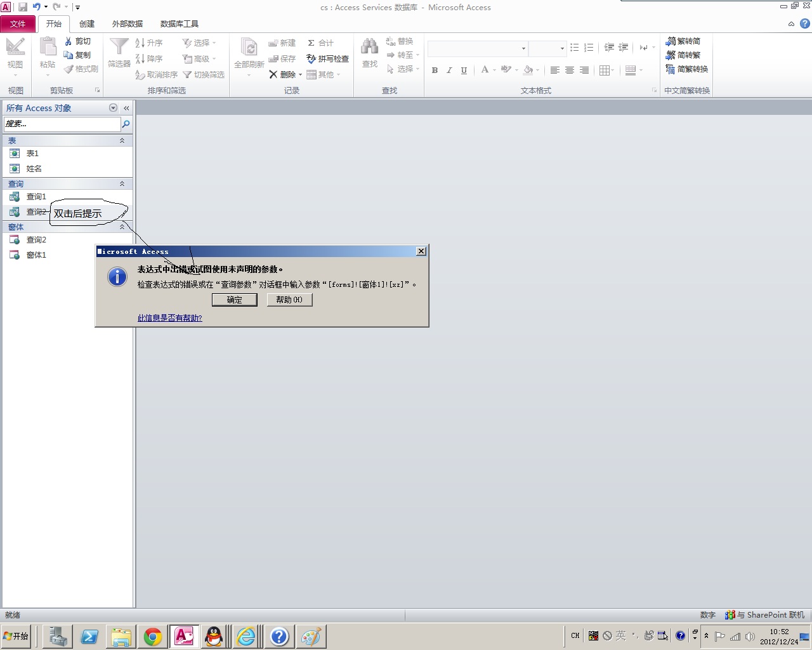Center align text in ribbon
Image resolution: width=812 pixels, height=650 pixels.
point(570,70)
